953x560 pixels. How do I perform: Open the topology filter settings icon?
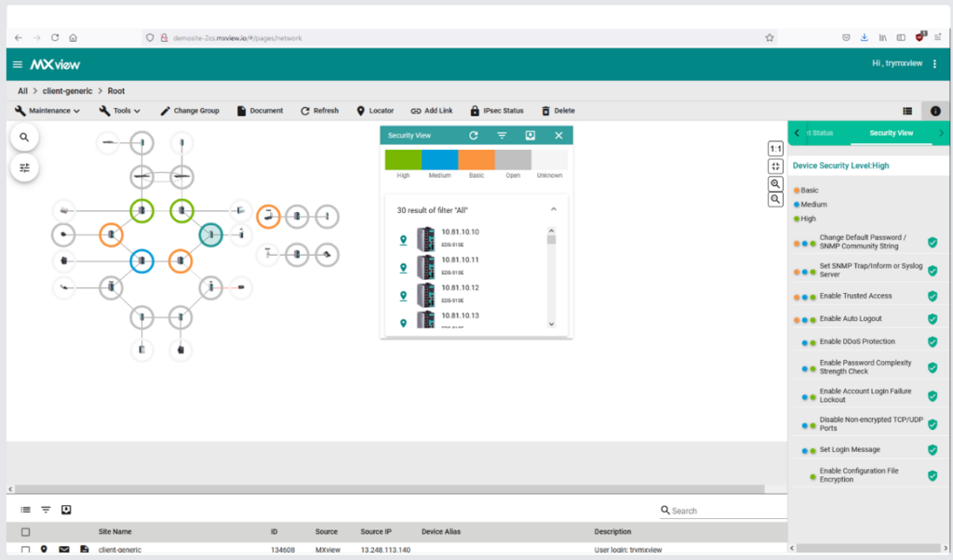click(24, 167)
